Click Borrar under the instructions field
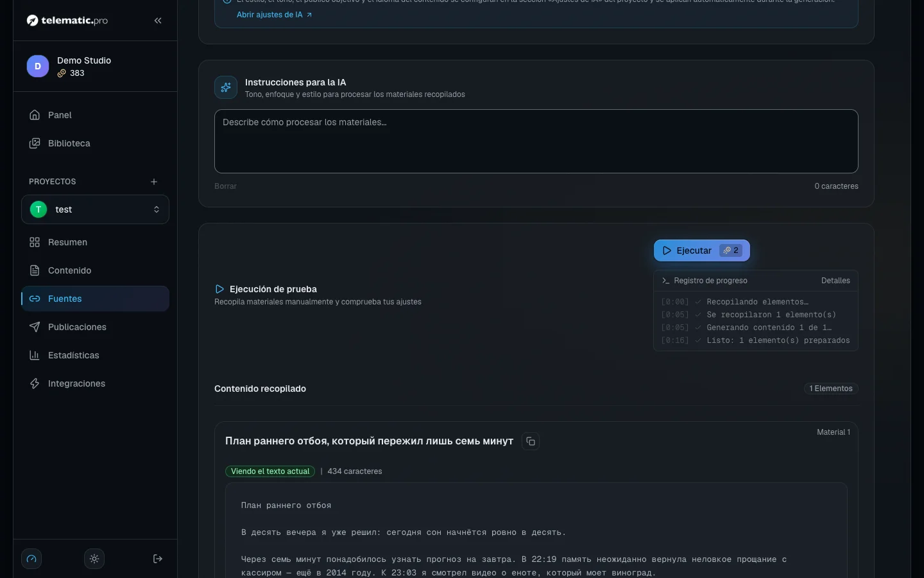 pos(225,186)
